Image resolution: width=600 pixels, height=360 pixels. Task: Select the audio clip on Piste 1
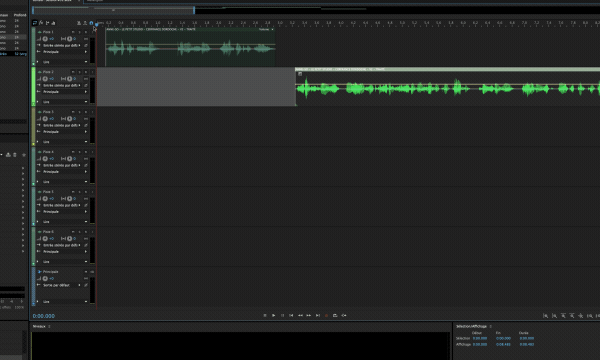pyautogui.click(x=190, y=47)
